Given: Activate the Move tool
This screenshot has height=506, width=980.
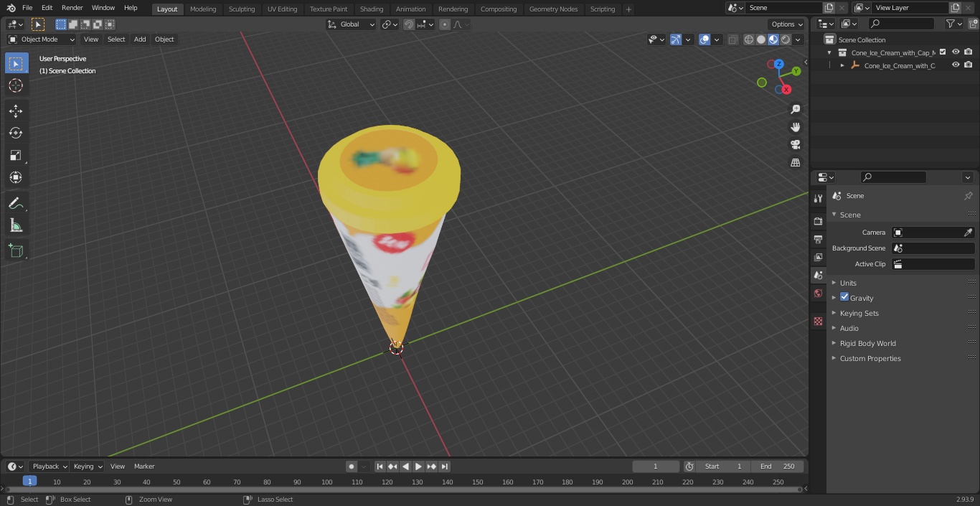Looking at the screenshot, I should pos(16,111).
